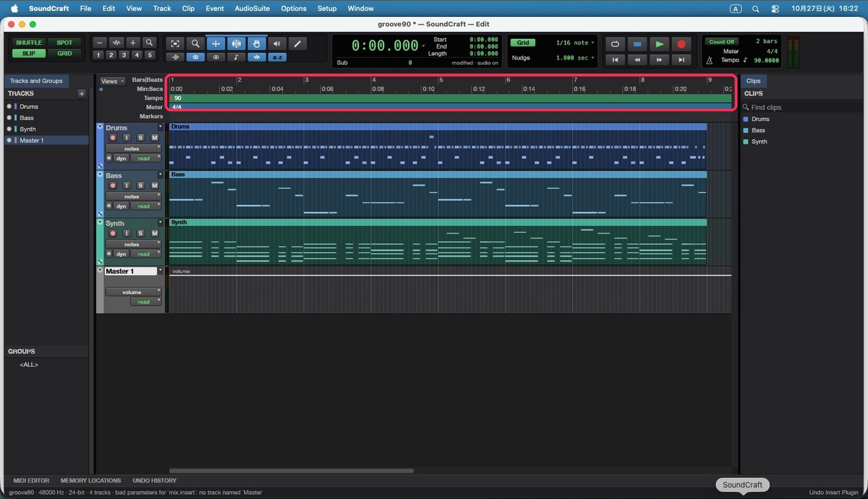The width and height of the screenshot is (868, 499).
Task: Select the Scrub speaker tool
Action: pos(277,44)
